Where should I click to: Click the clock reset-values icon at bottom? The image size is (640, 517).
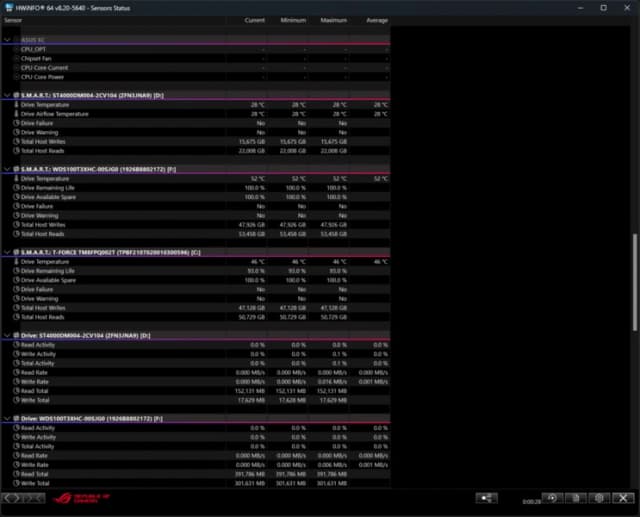coord(552,498)
